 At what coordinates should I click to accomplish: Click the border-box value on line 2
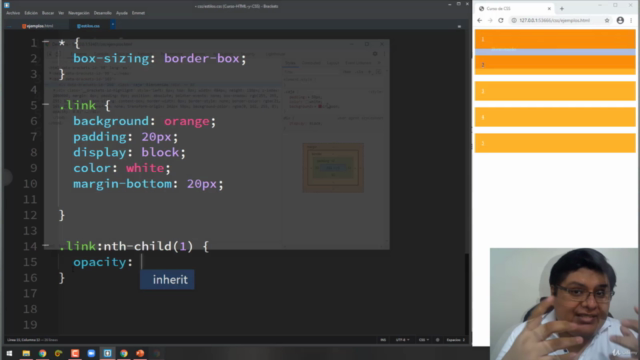(202, 58)
